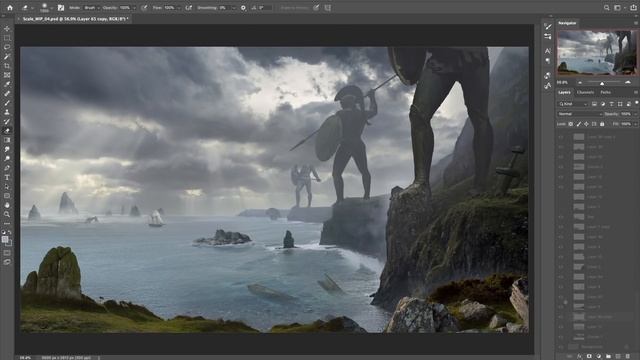The width and height of the screenshot is (640, 360).
Task: Click the Navigator zoom slider handle
Action: [x=602, y=83]
